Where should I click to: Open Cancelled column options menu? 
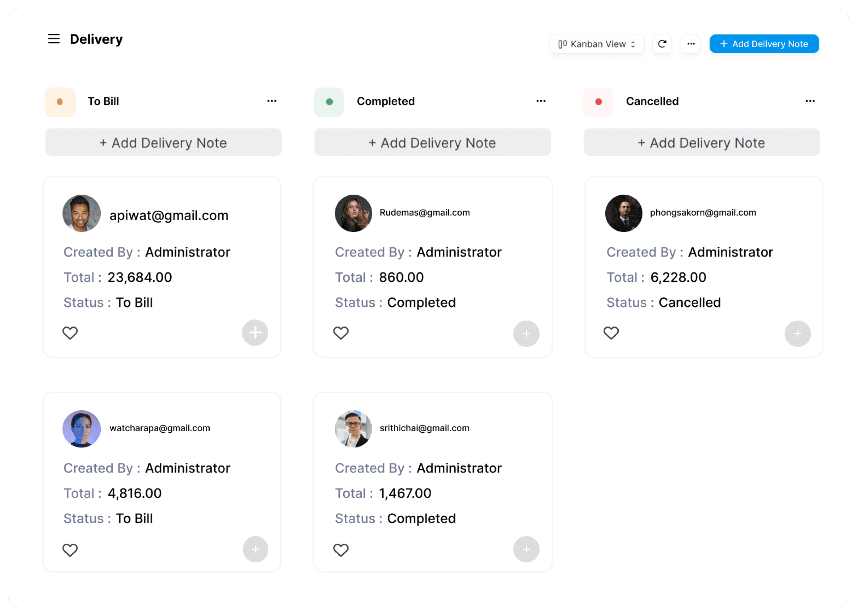pos(810,101)
